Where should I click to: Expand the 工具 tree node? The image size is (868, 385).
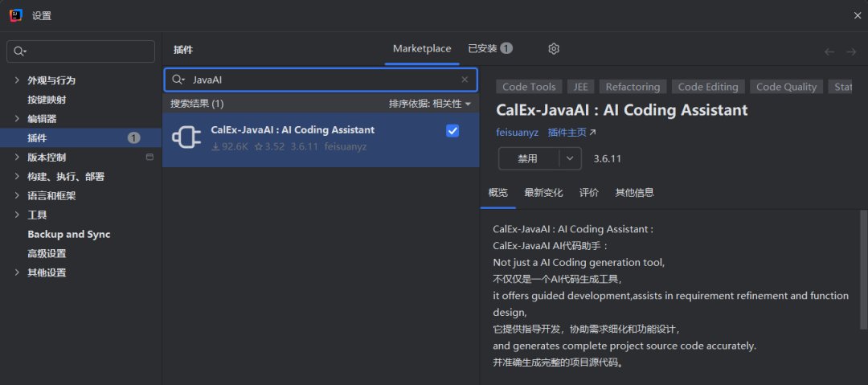click(17, 215)
